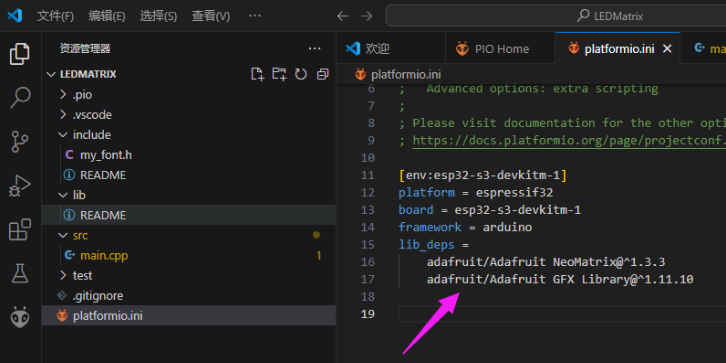
Task: Click the 资源管理器 panel title
Action: click(85, 49)
